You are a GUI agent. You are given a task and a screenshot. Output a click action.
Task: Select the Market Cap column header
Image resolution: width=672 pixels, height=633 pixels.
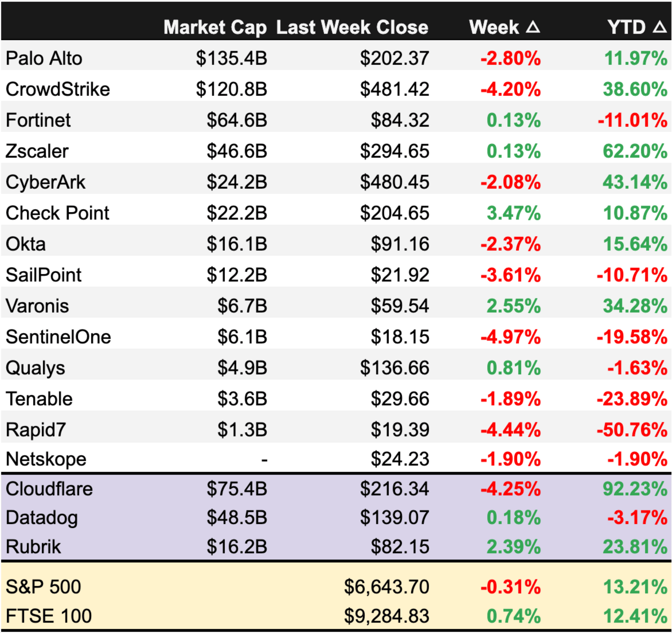(215, 28)
